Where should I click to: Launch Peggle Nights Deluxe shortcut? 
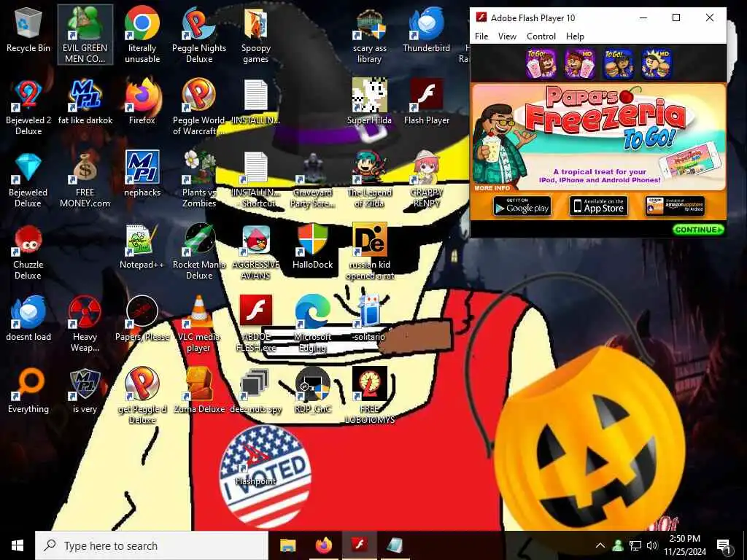point(199,34)
